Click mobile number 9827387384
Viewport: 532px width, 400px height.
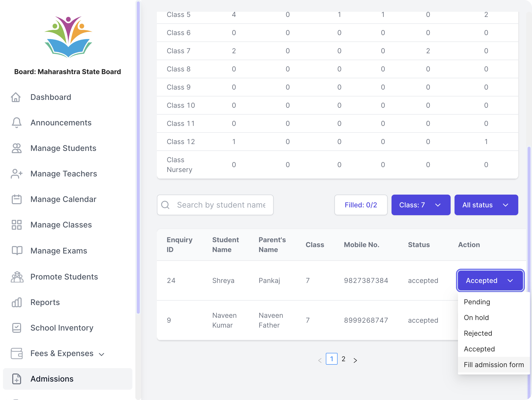pos(366,280)
